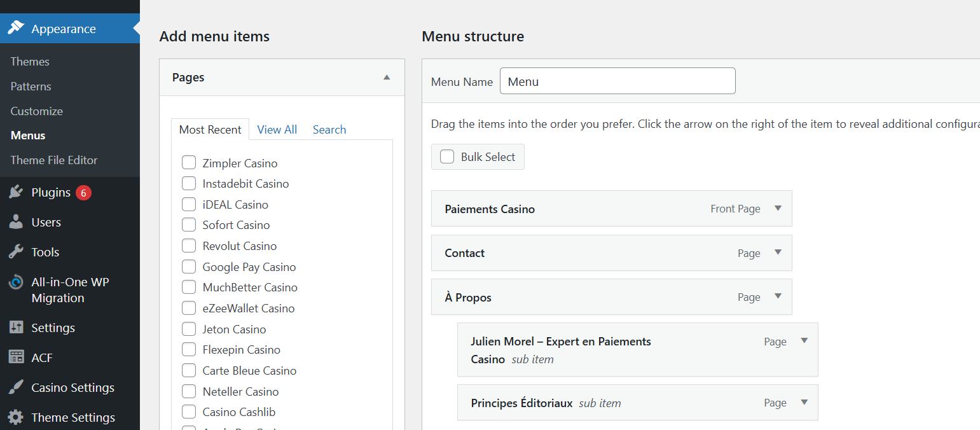980x430 pixels.
Task: Open the Appearance menu
Action: click(x=70, y=29)
